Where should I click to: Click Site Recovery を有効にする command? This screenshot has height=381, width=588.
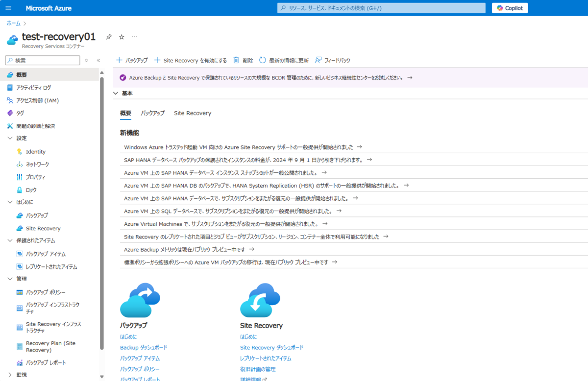tap(190, 60)
